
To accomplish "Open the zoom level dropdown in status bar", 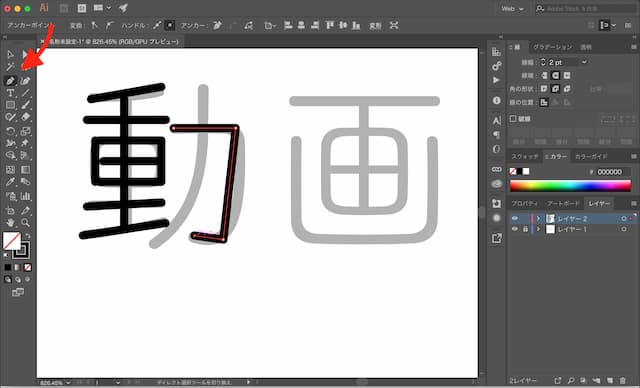I will click(68, 383).
